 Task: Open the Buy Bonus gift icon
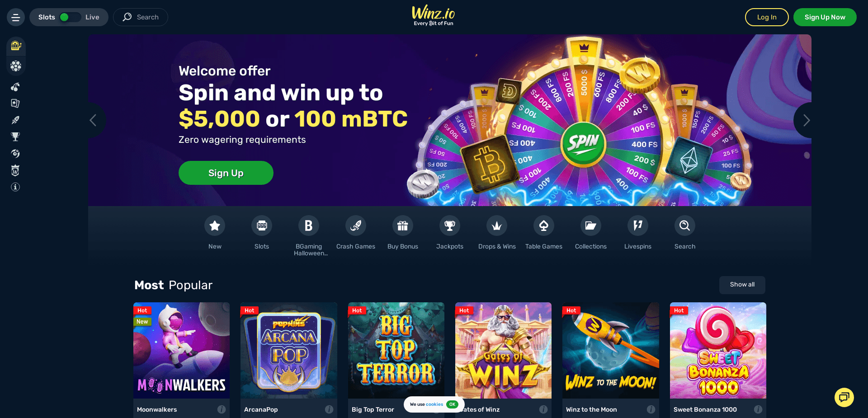(403, 225)
